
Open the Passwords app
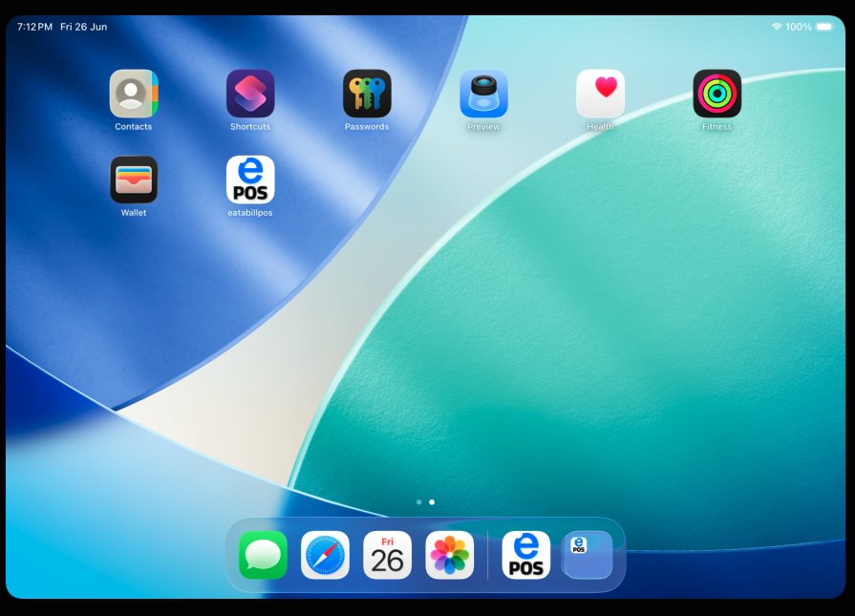(x=367, y=94)
